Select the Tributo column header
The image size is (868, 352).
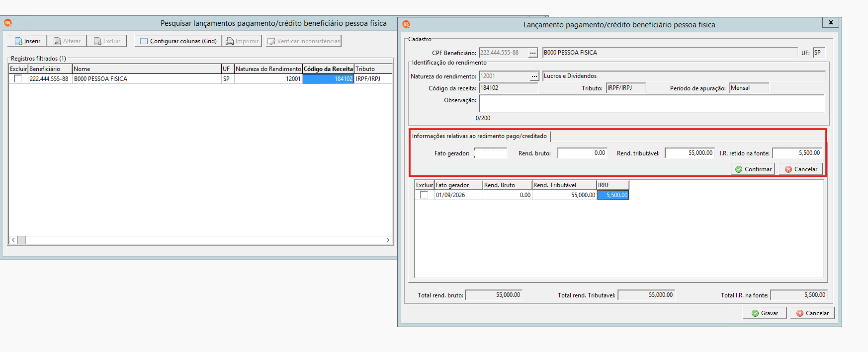click(373, 69)
